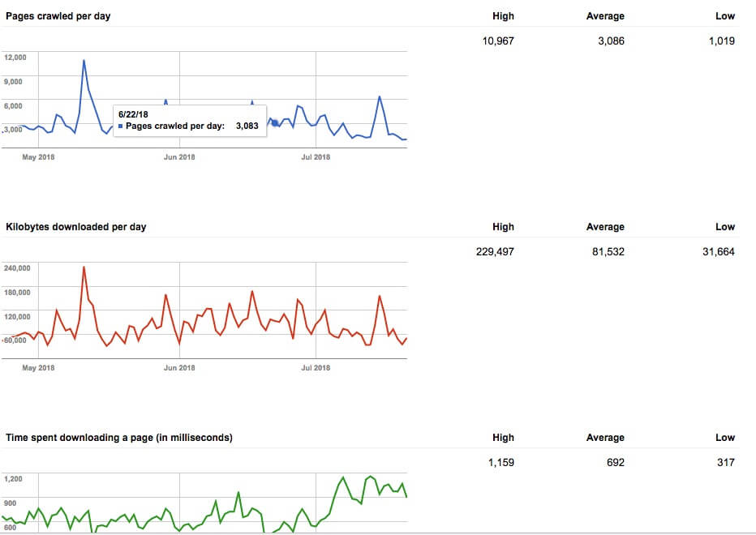Click the pages crawled low value 1,019
Image resolution: width=756 pixels, height=535 pixels.
[722, 41]
